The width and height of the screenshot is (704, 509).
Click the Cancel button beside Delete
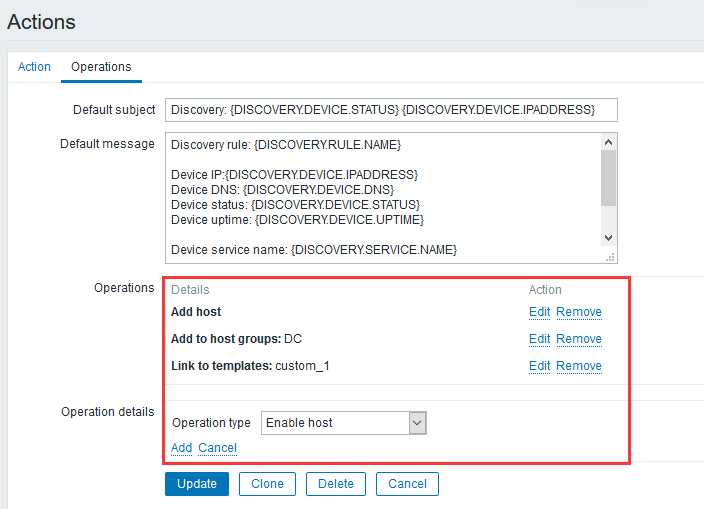pos(407,484)
